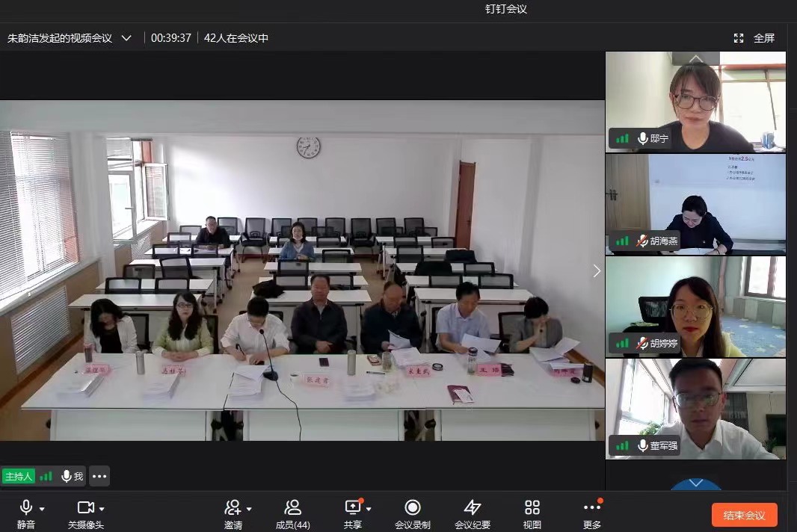Select 胡海燕's video thumbnail
The image size is (797, 532).
click(695, 203)
